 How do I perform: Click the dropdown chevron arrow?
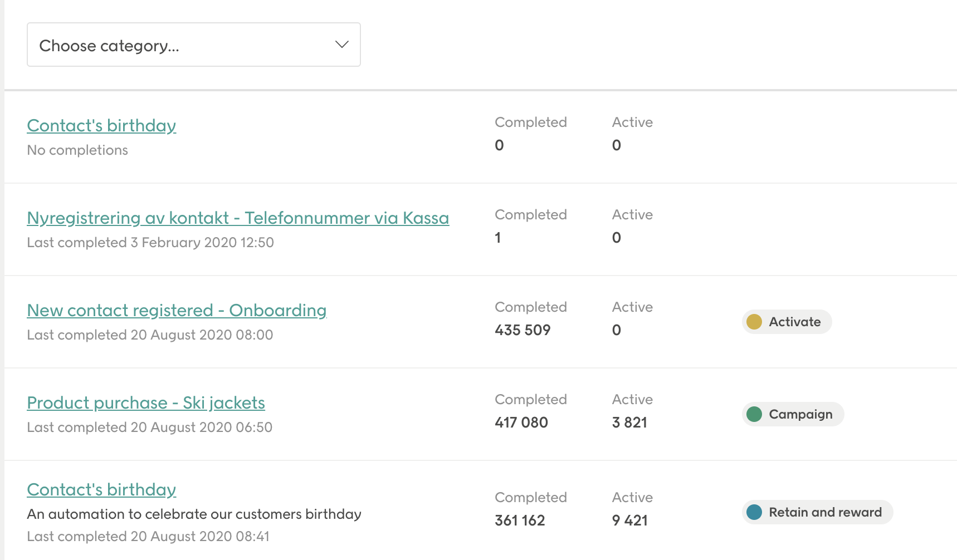pyautogui.click(x=342, y=45)
